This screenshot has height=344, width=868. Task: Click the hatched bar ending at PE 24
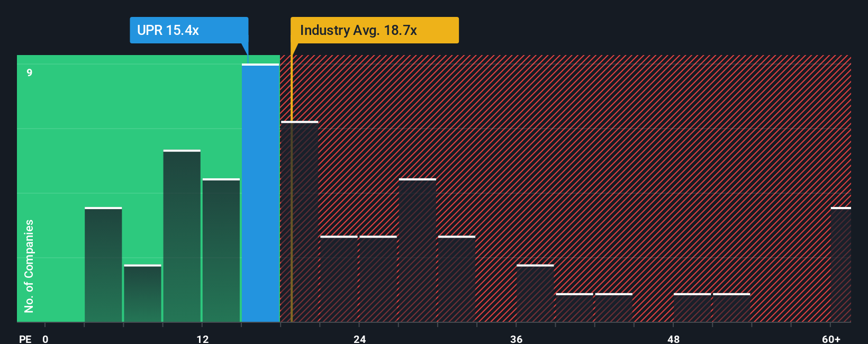[339, 279]
